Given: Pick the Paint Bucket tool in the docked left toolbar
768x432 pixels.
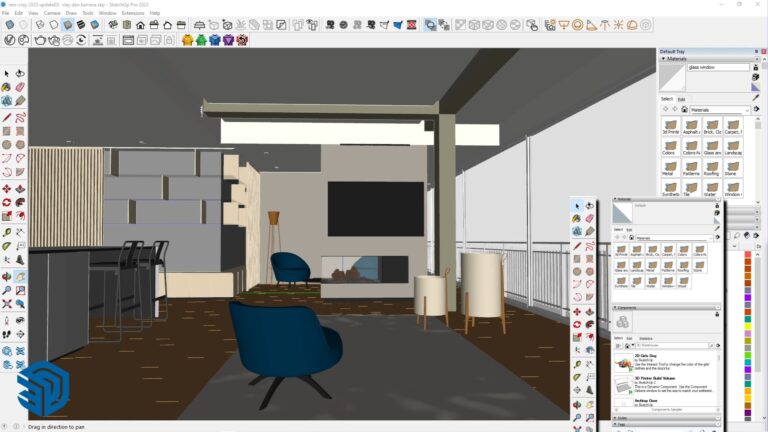Looking at the screenshot, I should click(6, 87).
